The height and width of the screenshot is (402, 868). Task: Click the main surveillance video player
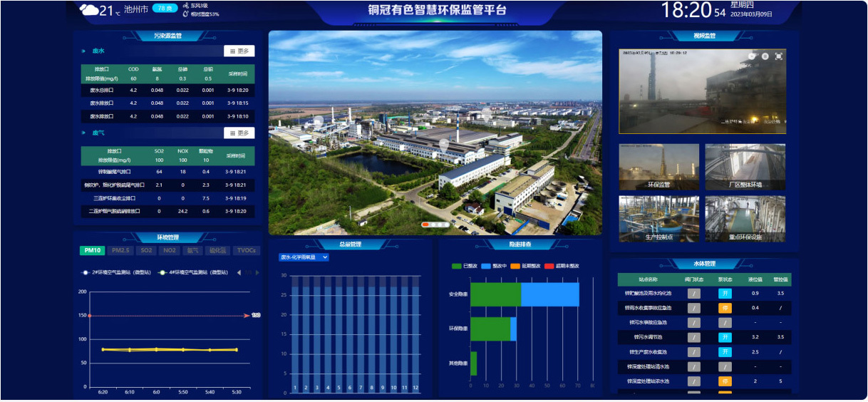(703, 91)
